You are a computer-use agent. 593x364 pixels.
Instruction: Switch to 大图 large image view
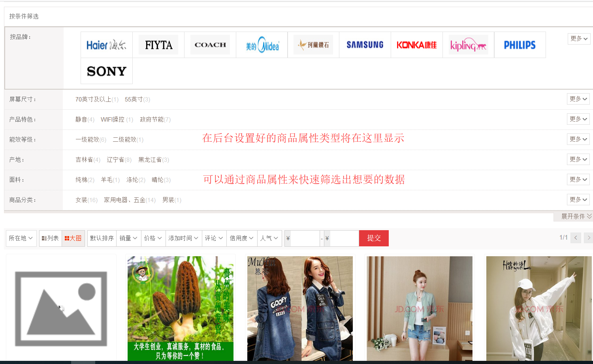point(73,238)
